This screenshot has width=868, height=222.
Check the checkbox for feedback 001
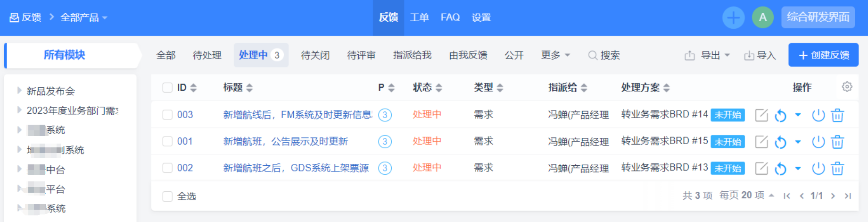(167, 142)
